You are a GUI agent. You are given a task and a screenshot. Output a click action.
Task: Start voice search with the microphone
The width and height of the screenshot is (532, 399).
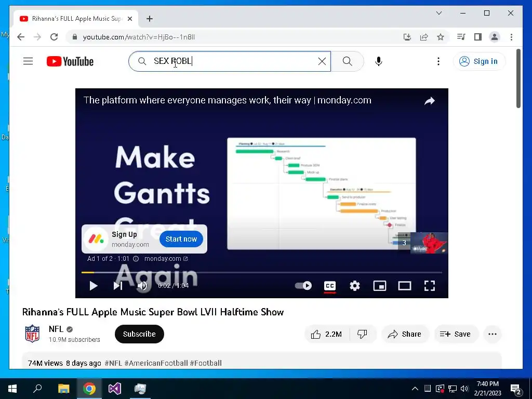[379, 61]
